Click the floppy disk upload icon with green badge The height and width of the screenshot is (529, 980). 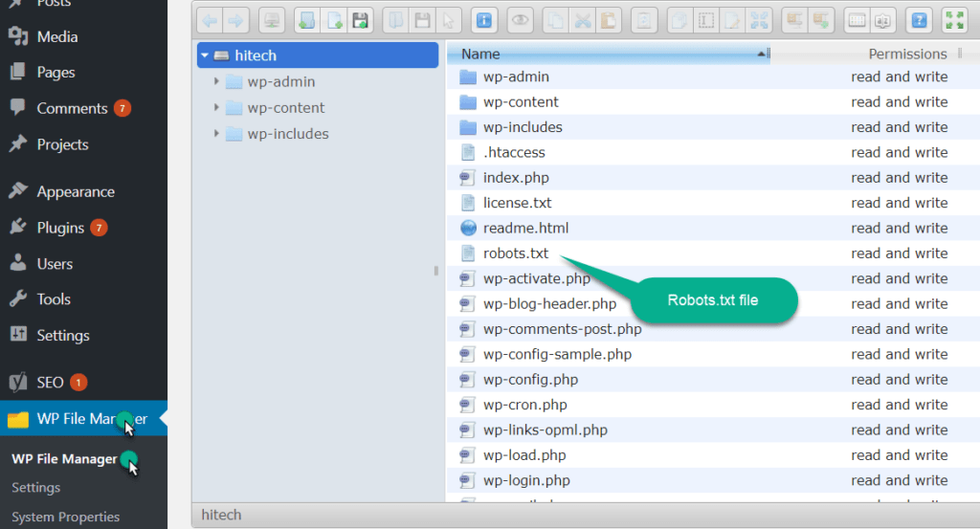click(x=360, y=21)
